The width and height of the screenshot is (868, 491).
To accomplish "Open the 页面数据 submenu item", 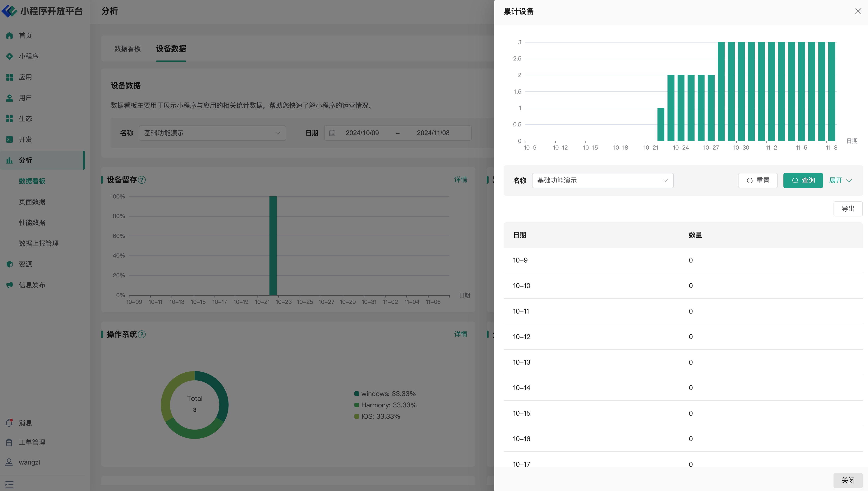I will [x=32, y=202].
